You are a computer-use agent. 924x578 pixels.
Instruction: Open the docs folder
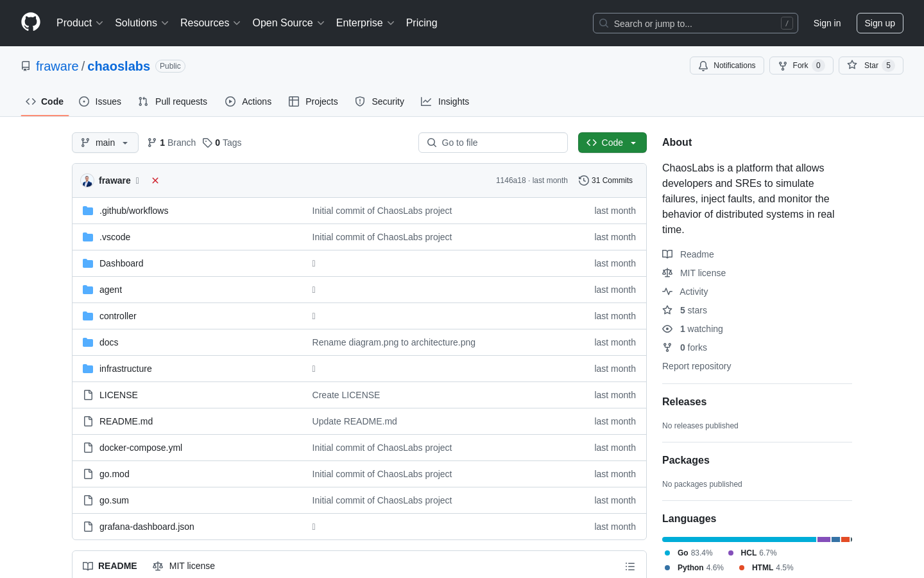[x=109, y=342]
